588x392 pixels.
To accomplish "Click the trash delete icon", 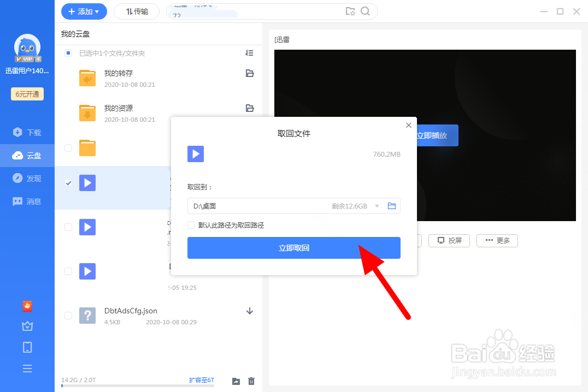I will coord(251,381).
